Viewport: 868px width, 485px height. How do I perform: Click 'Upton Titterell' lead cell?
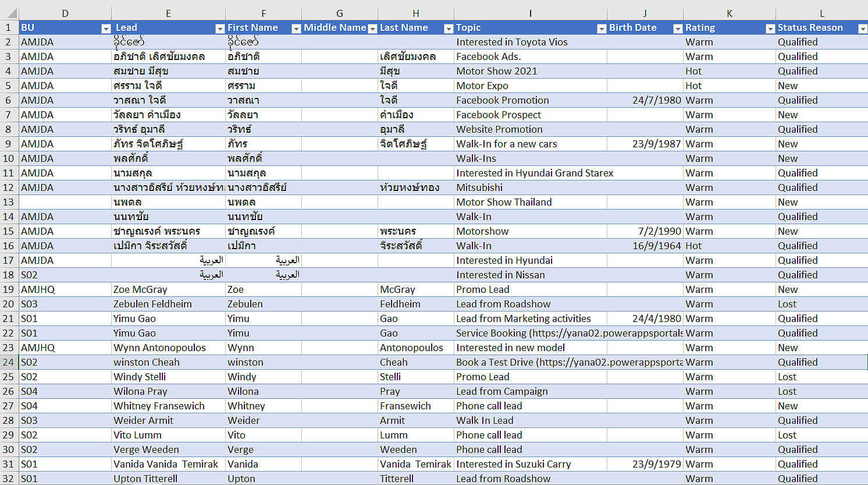[168, 479]
